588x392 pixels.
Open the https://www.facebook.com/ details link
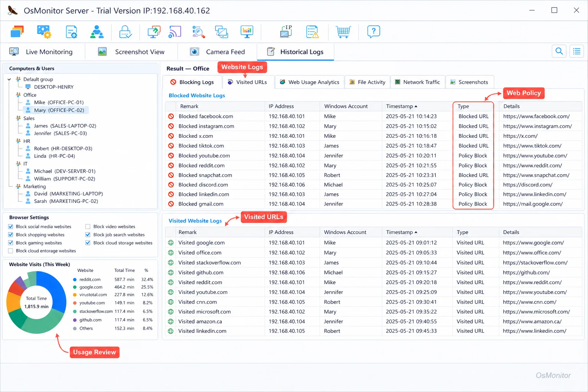coord(536,116)
